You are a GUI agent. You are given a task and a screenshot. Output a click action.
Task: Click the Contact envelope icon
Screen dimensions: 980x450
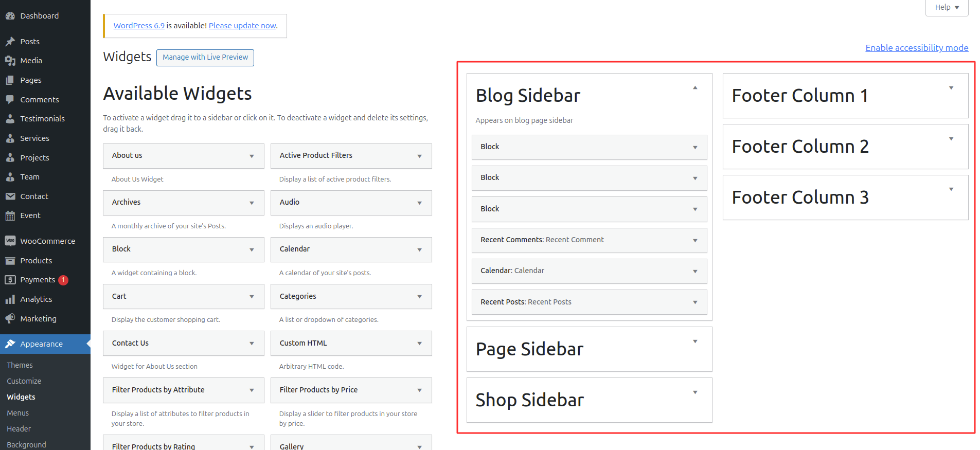[x=10, y=196]
